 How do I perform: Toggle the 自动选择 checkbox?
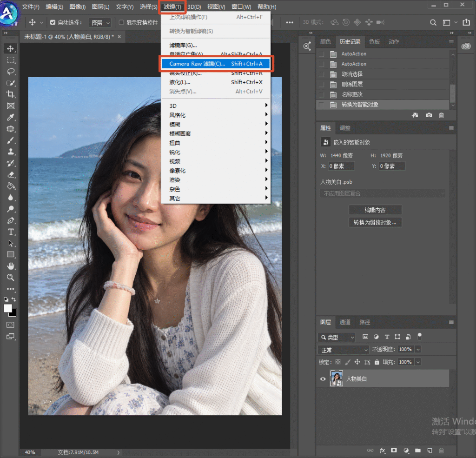pos(53,22)
